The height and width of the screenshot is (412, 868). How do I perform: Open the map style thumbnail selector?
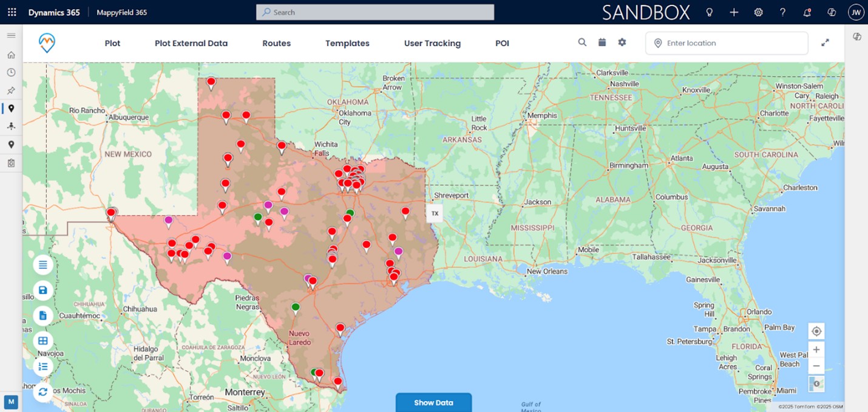click(x=816, y=383)
